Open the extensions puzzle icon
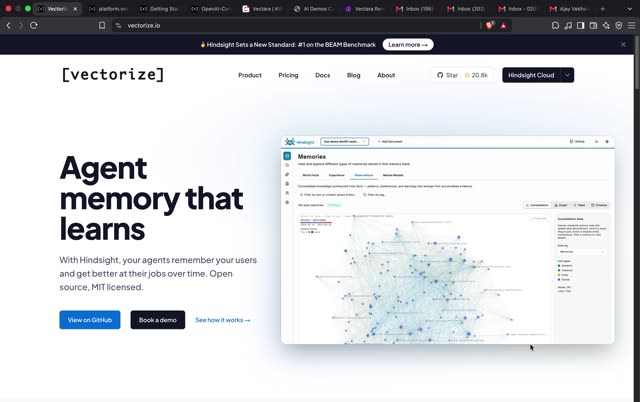 point(555,25)
